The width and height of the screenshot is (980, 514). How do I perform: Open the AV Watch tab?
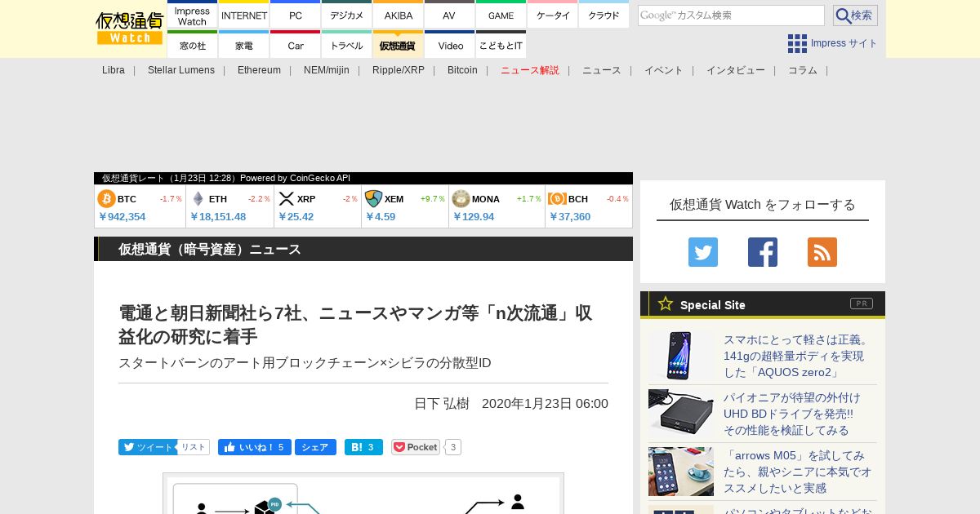449,16
